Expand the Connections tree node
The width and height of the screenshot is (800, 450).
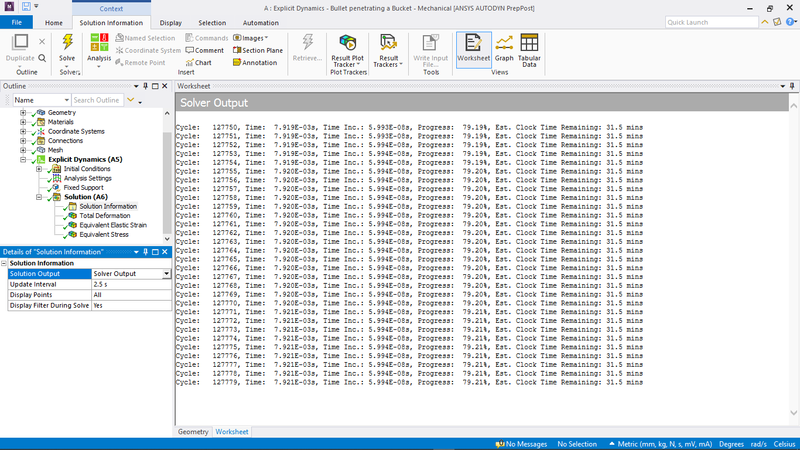pyautogui.click(x=23, y=141)
